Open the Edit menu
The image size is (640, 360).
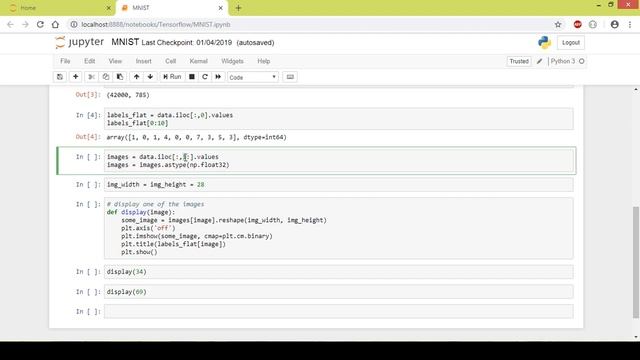[x=89, y=61]
